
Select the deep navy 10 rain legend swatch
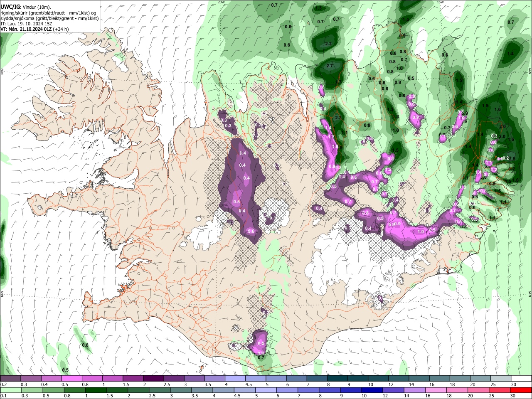point(371,390)
